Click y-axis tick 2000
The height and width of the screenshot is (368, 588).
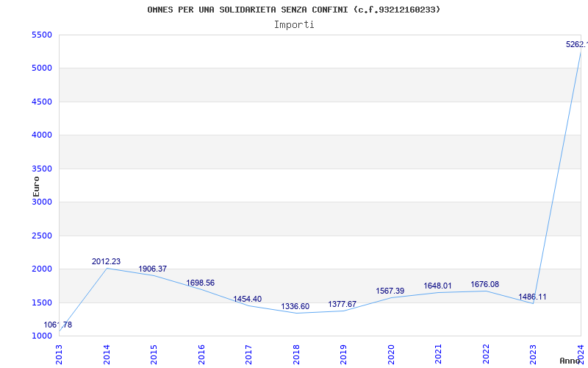click(x=42, y=269)
